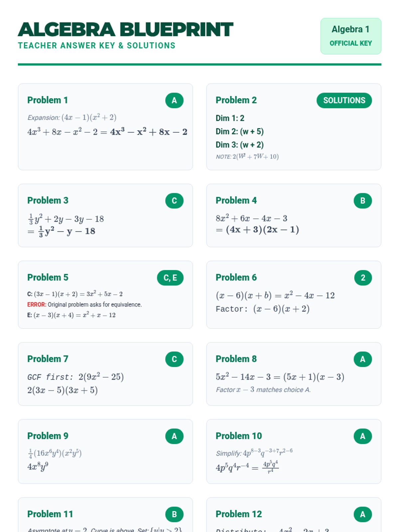
Task: Click the Problem 6 heading
Action: pos(236,277)
